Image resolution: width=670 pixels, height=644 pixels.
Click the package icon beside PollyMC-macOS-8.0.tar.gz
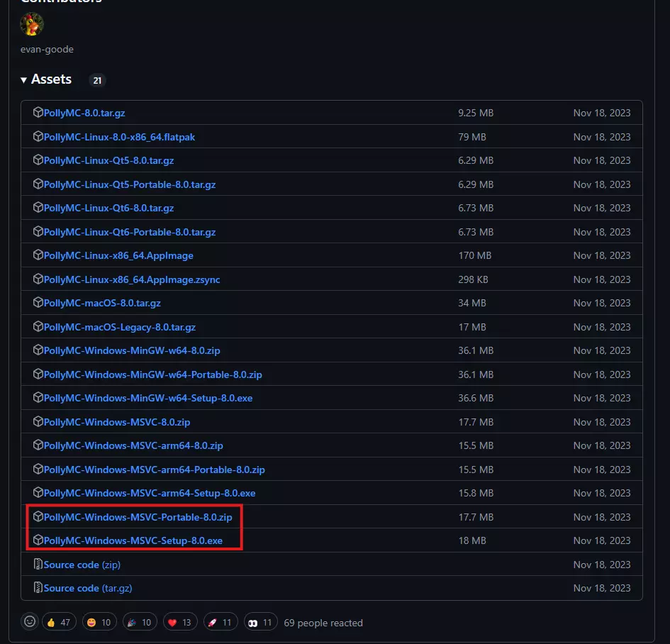tap(38, 303)
